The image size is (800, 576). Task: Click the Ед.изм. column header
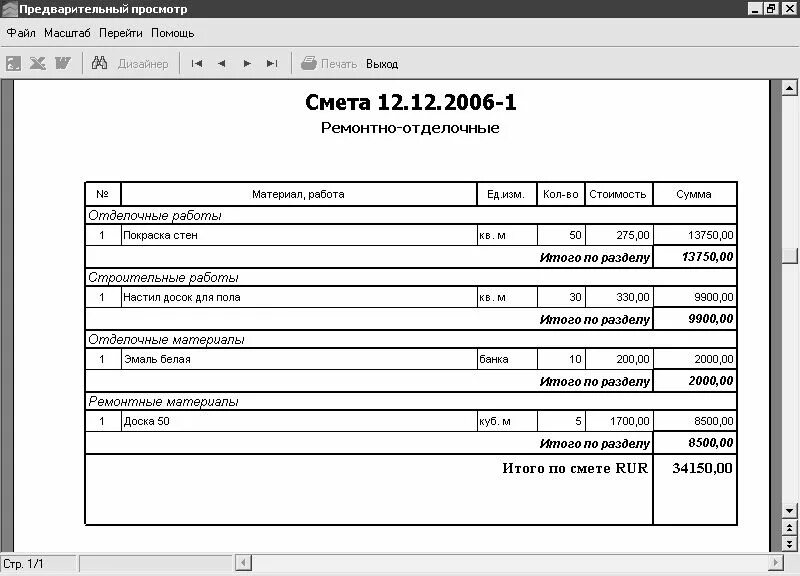point(506,194)
